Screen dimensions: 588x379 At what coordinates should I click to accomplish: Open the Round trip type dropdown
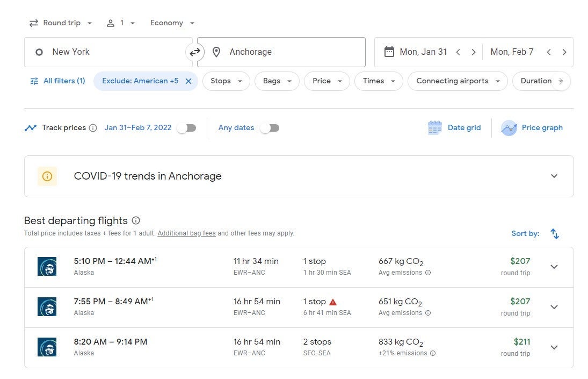pos(60,23)
